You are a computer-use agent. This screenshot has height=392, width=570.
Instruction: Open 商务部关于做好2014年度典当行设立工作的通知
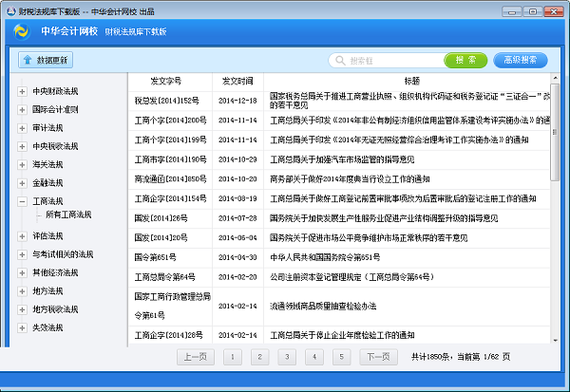coord(350,179)
